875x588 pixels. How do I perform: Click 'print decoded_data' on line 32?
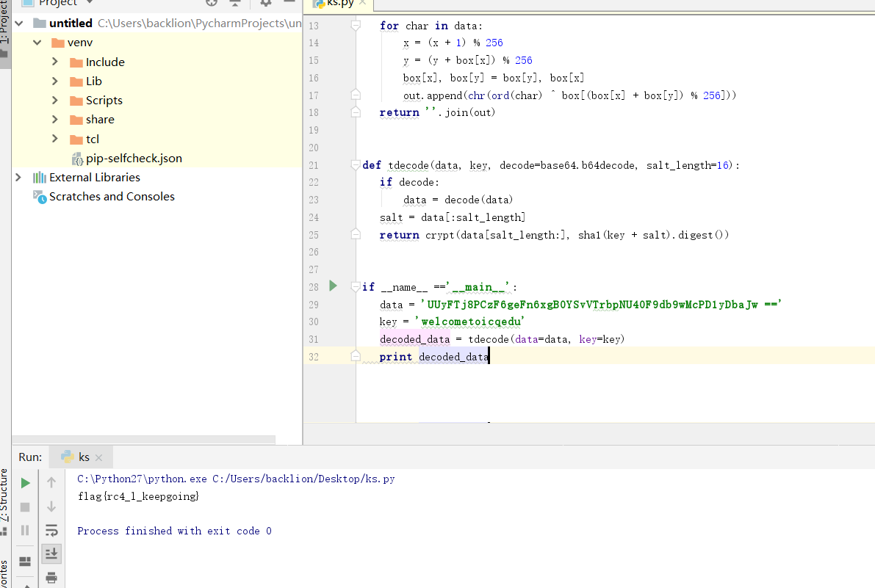coord(433,357)
